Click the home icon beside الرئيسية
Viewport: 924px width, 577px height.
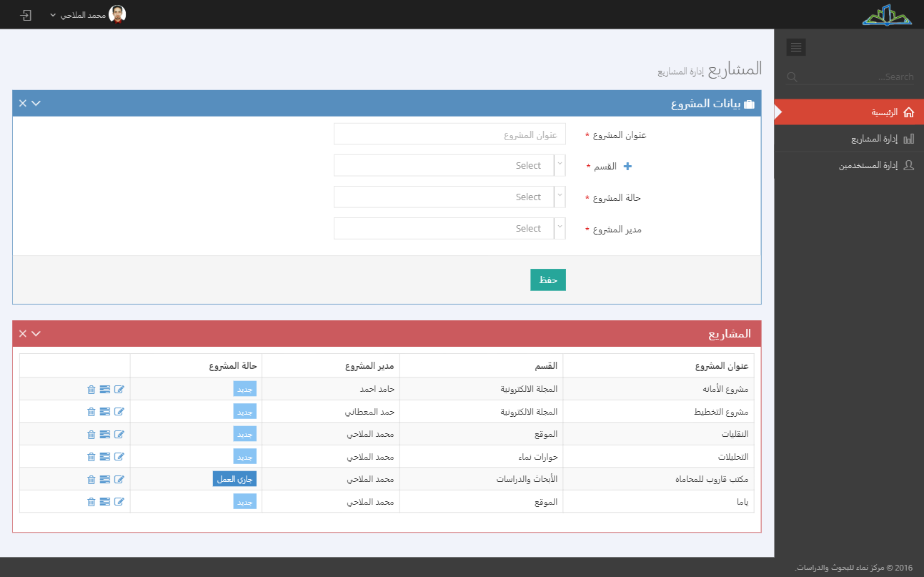pos(909,112)
